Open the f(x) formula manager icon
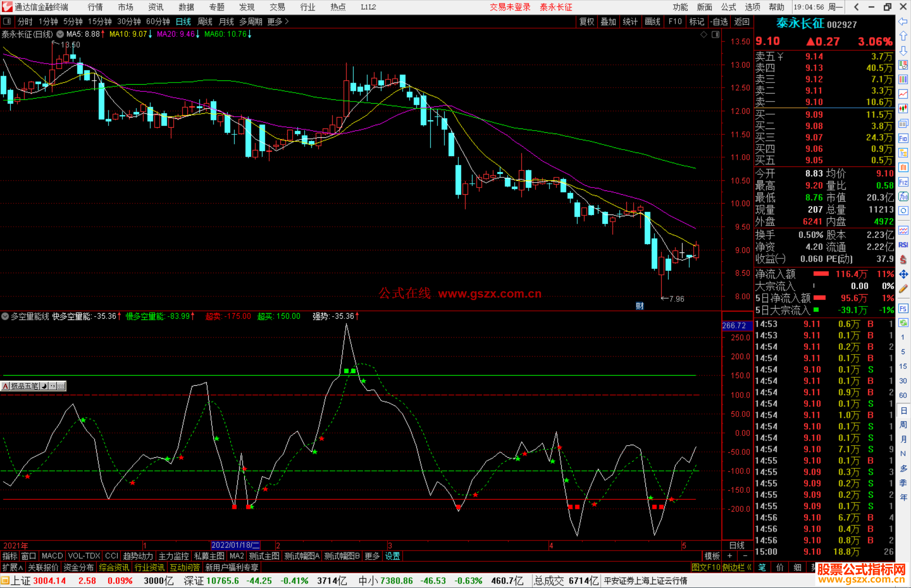911x588 pixels. (x=903, y=196)
